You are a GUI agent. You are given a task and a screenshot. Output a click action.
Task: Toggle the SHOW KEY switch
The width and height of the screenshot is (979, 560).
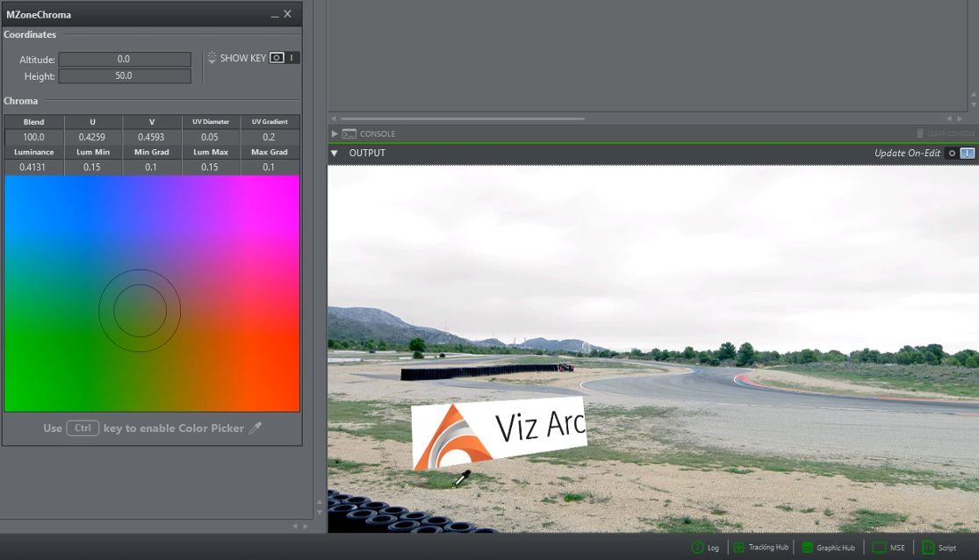[284, 58]
